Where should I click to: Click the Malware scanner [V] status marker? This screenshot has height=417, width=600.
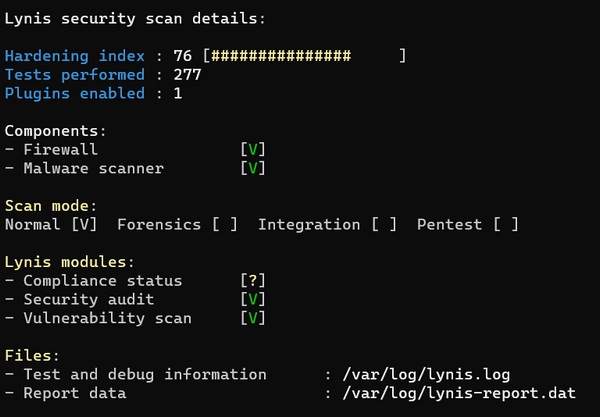(253, 169)
